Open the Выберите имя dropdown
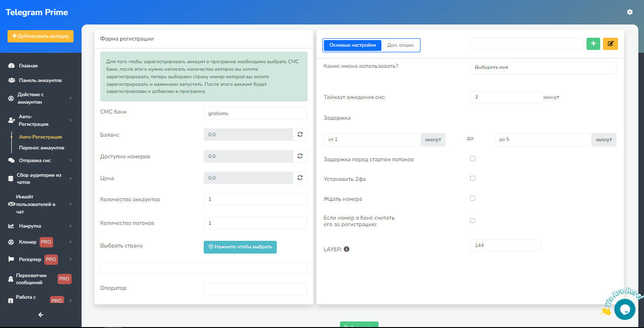This screenshot has height=328, width=644. point(543,67)
